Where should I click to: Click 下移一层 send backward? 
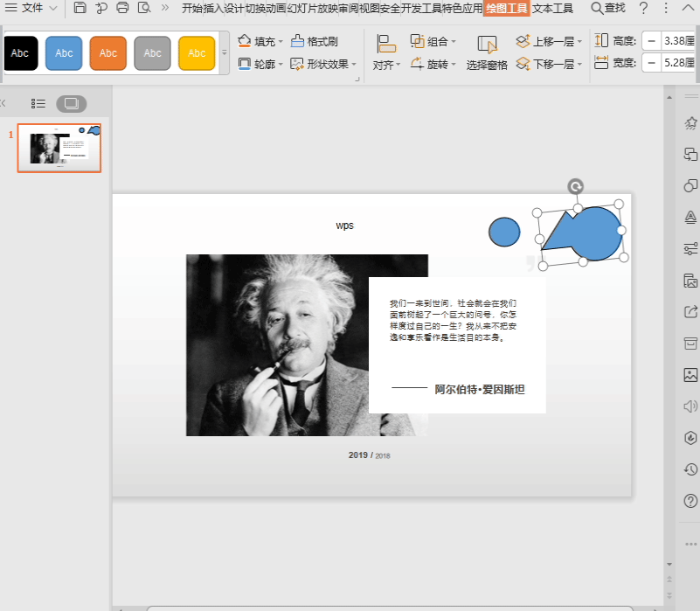tap(545, 64)
